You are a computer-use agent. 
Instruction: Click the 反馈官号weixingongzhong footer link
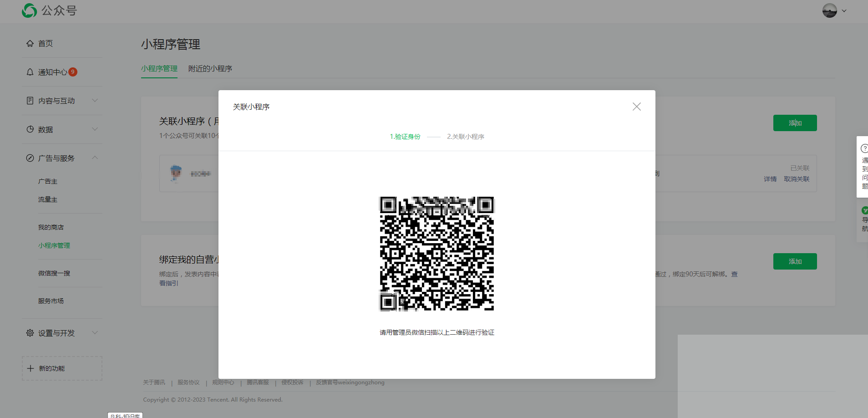[350, 382]
